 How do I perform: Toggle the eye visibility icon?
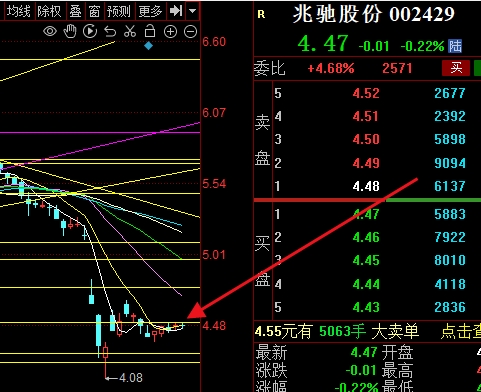tap(50, 31)
